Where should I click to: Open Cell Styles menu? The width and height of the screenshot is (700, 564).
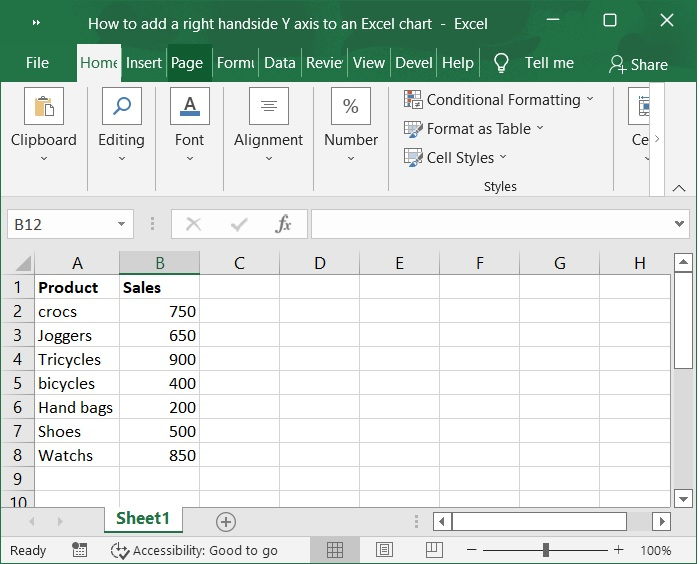[455, 158]
